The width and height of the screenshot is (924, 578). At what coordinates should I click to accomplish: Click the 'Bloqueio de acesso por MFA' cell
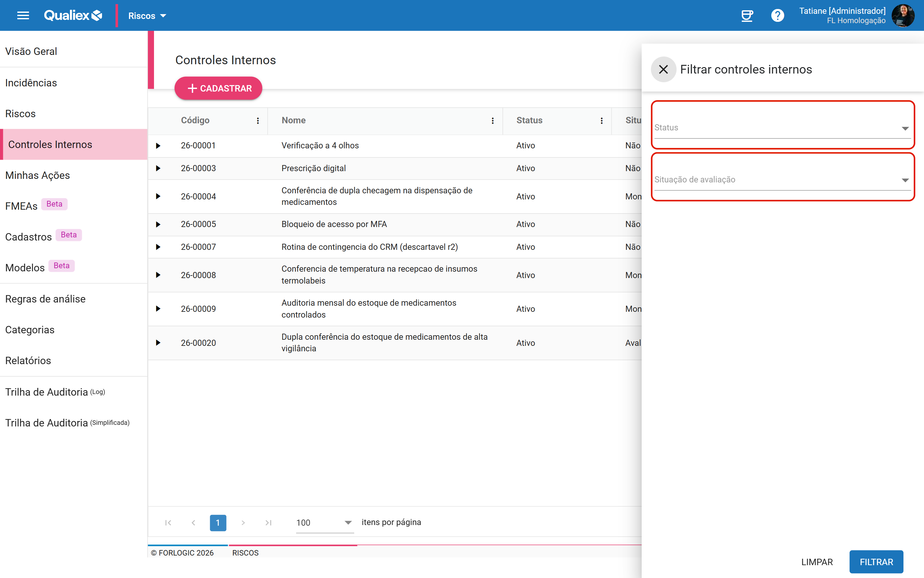[x=385, y=224]
